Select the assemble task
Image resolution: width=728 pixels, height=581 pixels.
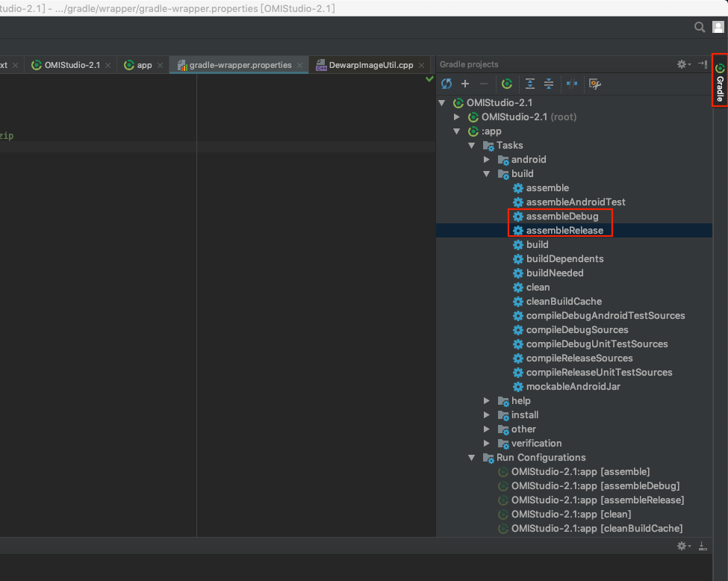click(541, 188)
